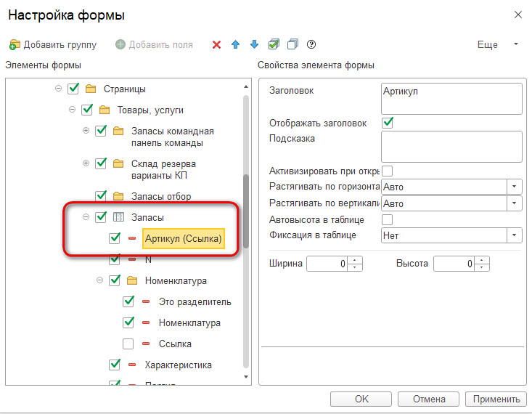Click the Запасы table icon
Screen dimensions: 532x414
point(118,216)
